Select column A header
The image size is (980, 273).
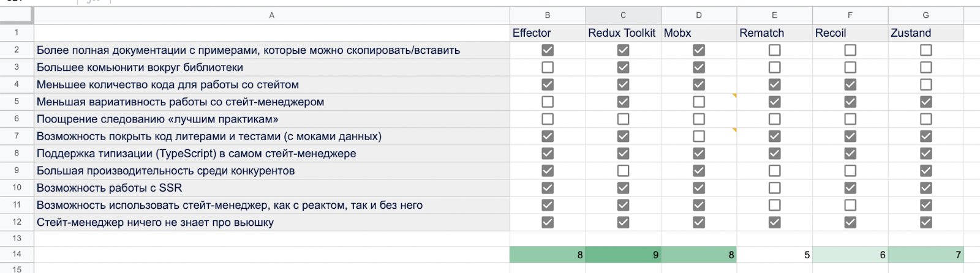(x=271, y=15)
